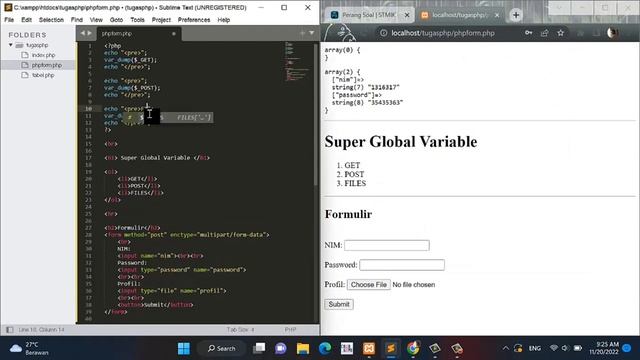
Task: Select the FILES autocomplete suggestion
Action: point(168,118)
